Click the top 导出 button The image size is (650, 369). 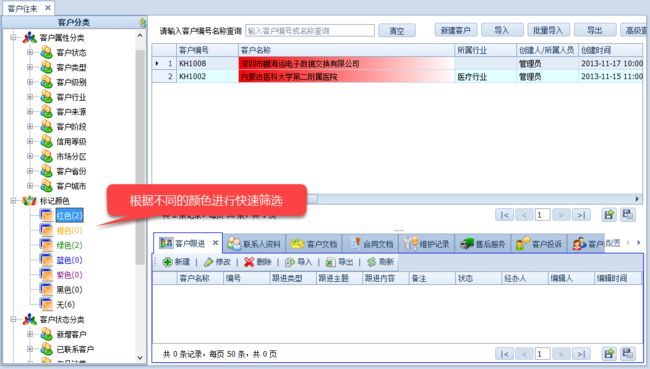coord(595,30)
